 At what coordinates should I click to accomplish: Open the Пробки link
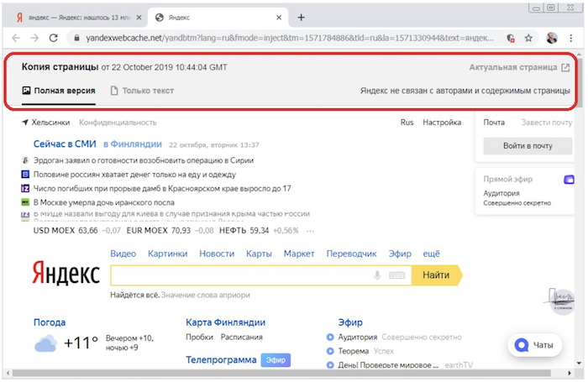point(200,337)
